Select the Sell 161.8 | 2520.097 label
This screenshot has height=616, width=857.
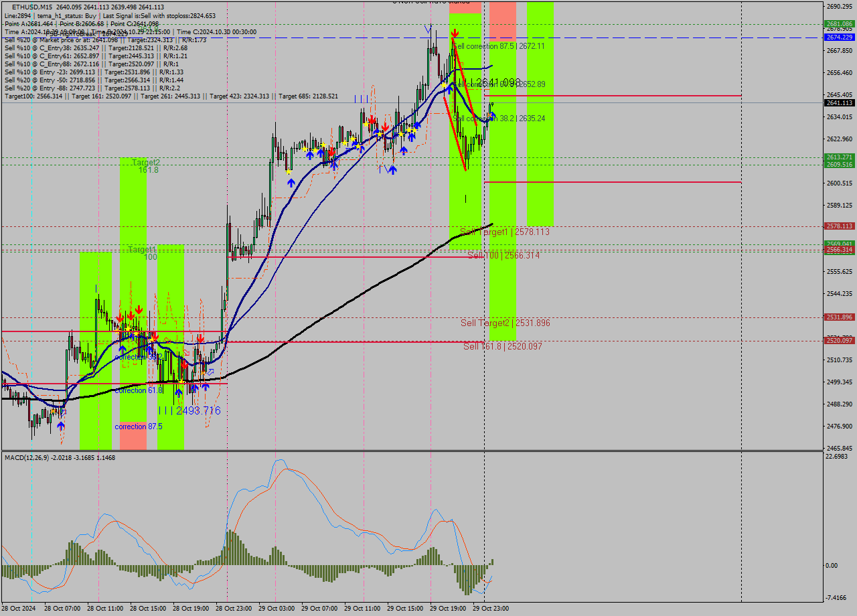pos(503,346)
